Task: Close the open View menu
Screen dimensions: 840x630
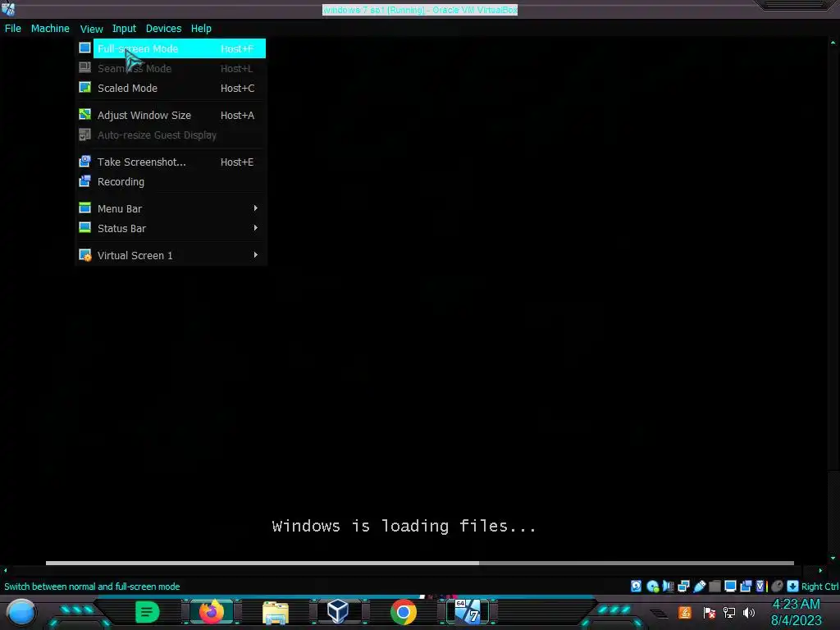Action: [x=91, y=29]
